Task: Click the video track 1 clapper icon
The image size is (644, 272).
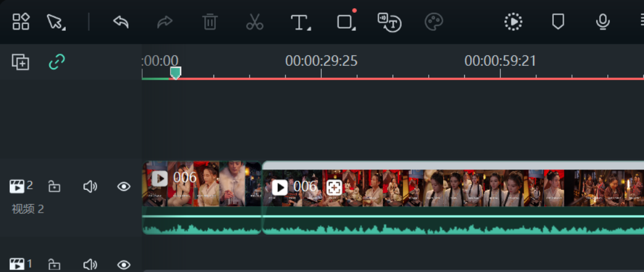Action: pyautogui.click(x=17, y=264)
